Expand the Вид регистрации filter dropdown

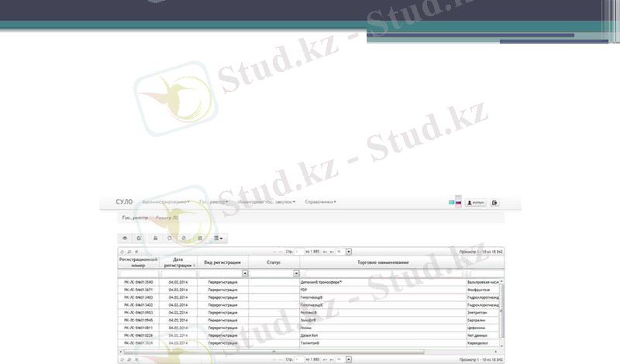click(246, 273)
